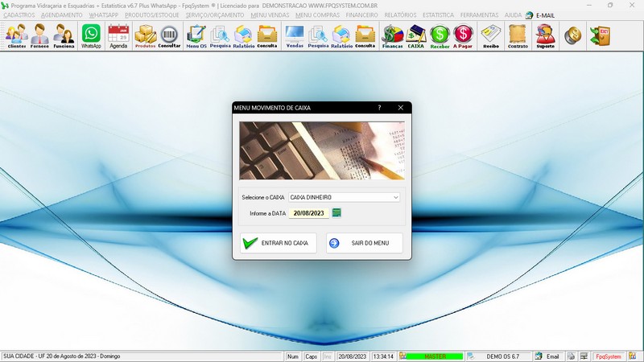This screenshot has width=644, height=362.
Task: Open the A Pagar red dollar icon
Action: pyautogui.click(x=463, y=36)
